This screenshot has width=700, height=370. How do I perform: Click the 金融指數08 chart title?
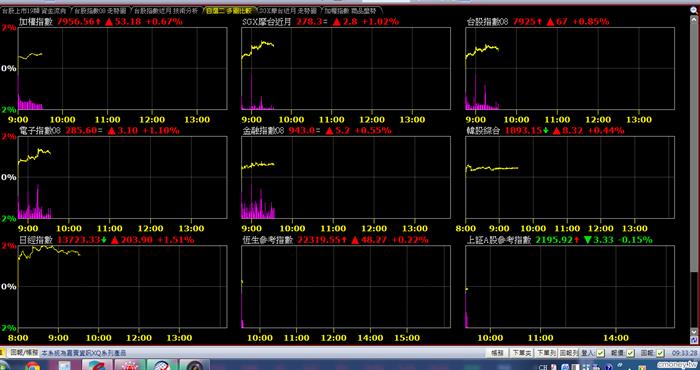264,130
